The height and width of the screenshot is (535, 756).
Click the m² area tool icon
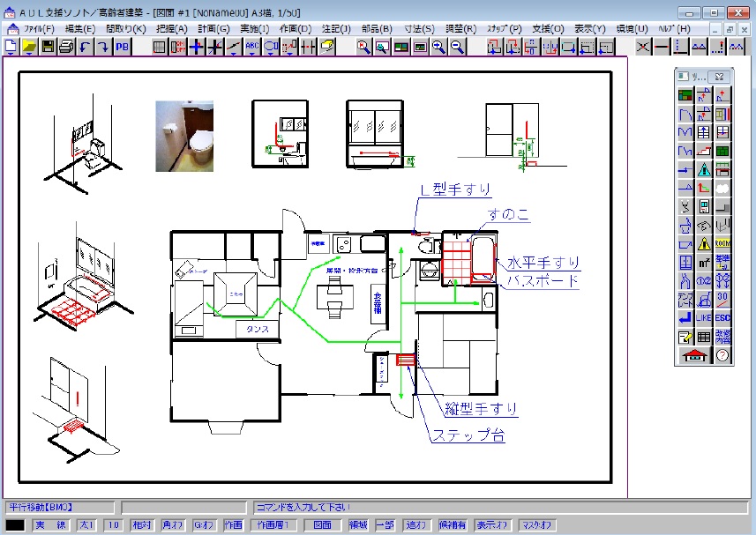[704, 262]
